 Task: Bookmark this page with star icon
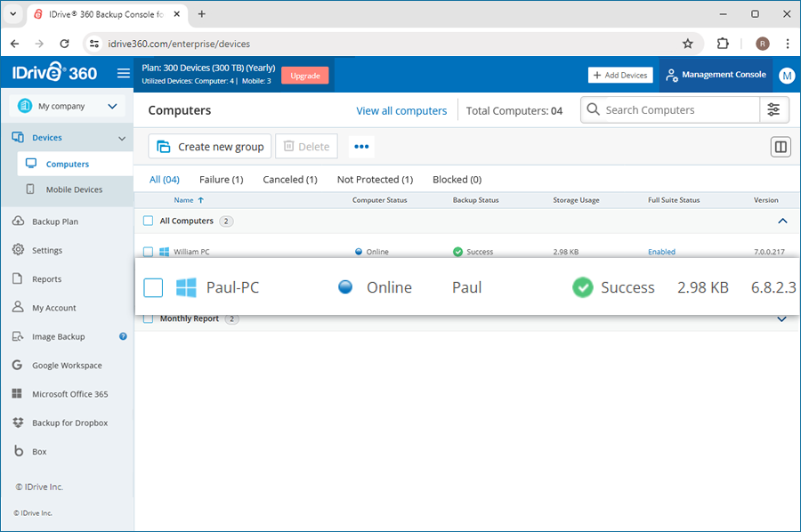[x=688, y=44]
